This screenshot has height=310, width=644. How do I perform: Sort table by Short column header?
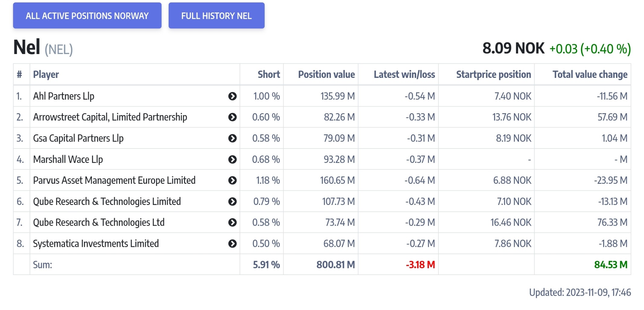click(x=269, y=75)
